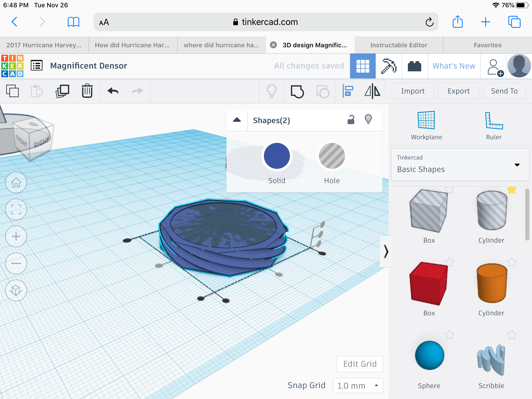The height and width of the screenshot is (399, 532).
Task: Group the selected shapes
Action: (x=297, y=91)
